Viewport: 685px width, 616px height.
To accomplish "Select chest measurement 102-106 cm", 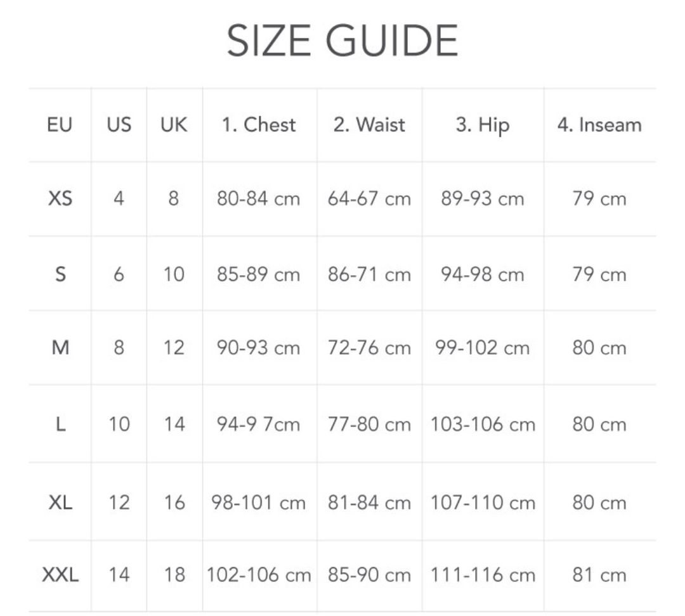I will (259, 575).
